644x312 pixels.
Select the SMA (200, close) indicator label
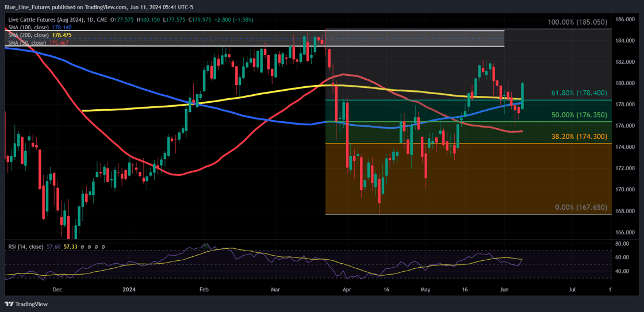click(28, 35)
